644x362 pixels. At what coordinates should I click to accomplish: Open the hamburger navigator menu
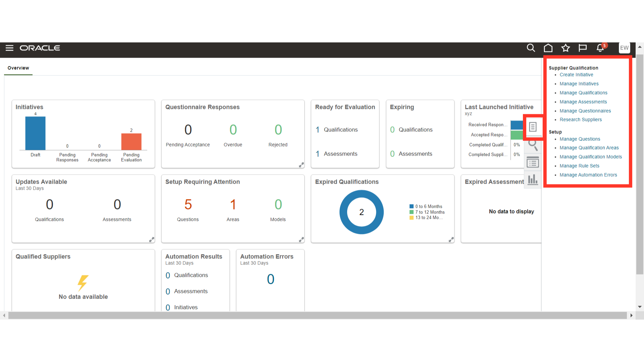coord(9,48)
